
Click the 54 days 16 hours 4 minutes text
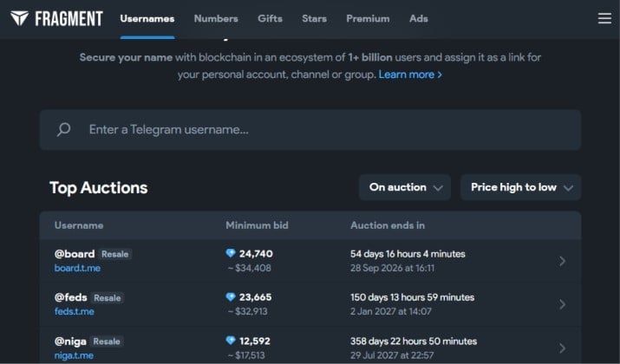pos(408,254)
